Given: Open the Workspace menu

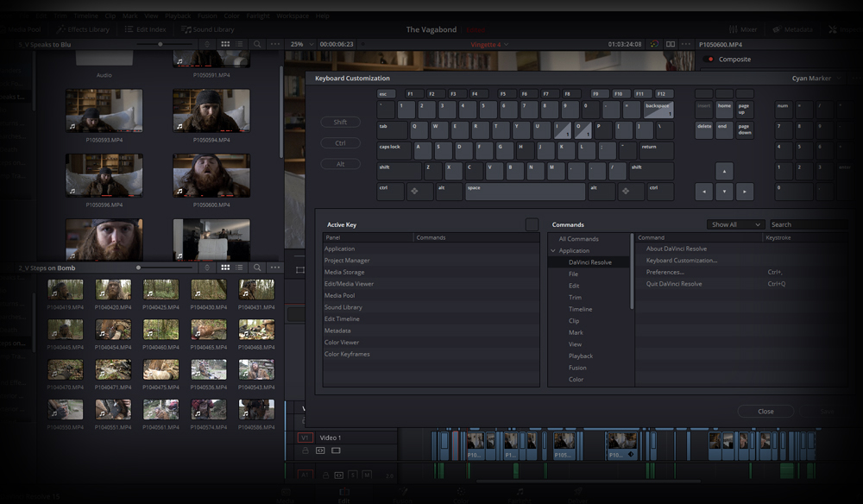Looking at the screenshot, I should (x=292, y=15).
